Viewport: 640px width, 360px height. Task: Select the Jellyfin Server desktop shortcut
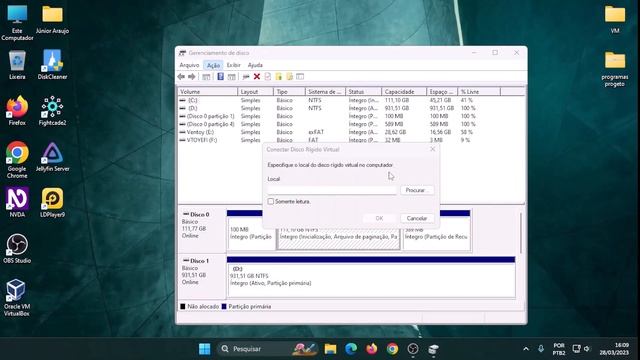(52, 157)
